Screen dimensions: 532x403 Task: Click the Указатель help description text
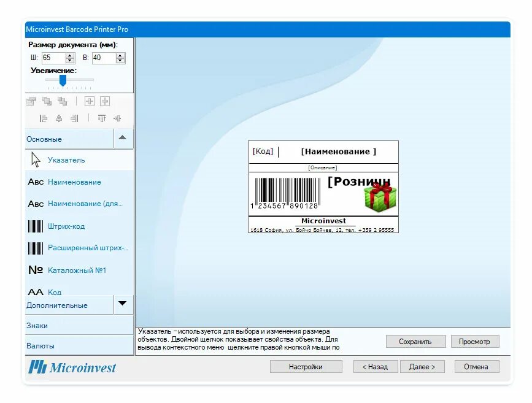point(239,339)
